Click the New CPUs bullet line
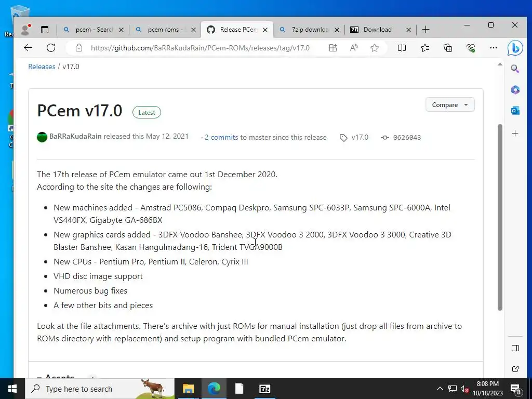 click(x=151, y=262)
